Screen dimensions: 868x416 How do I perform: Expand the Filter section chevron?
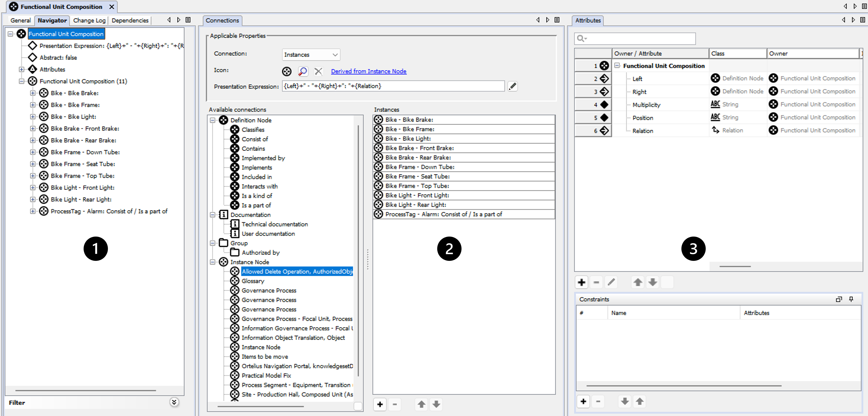point(174,402)
